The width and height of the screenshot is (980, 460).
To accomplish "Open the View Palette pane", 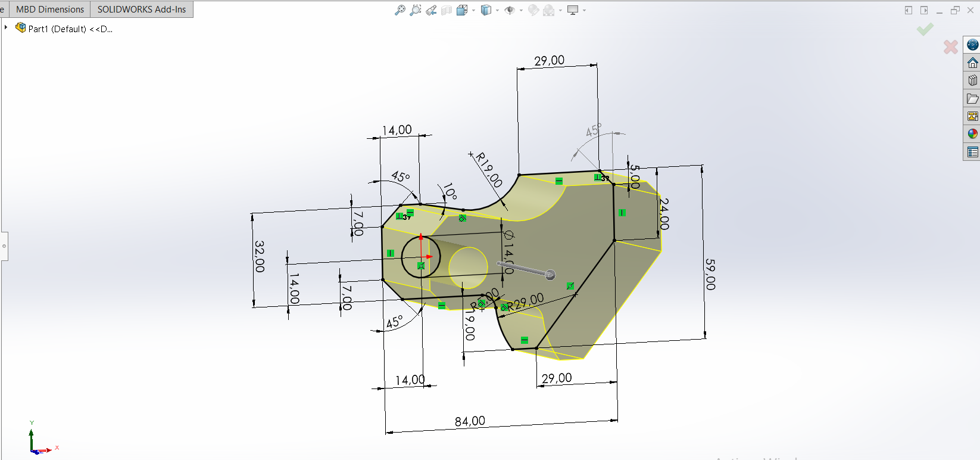I will pos(972,116).
